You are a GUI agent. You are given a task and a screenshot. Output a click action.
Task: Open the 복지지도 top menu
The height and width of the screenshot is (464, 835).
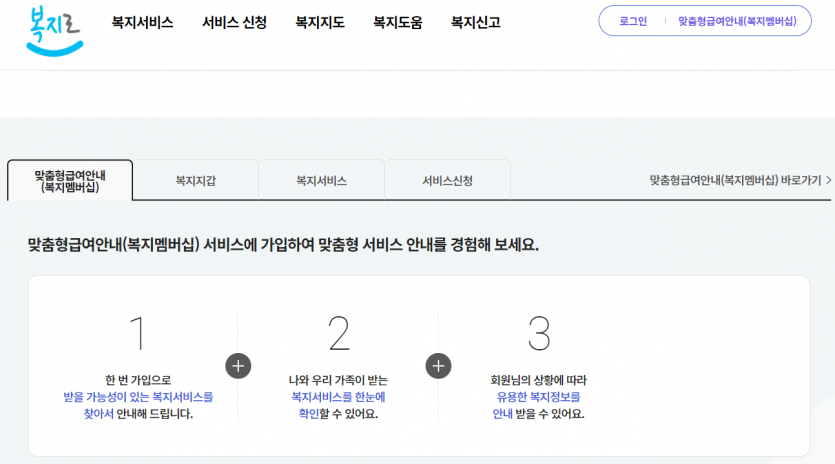[x=320, y=22]
